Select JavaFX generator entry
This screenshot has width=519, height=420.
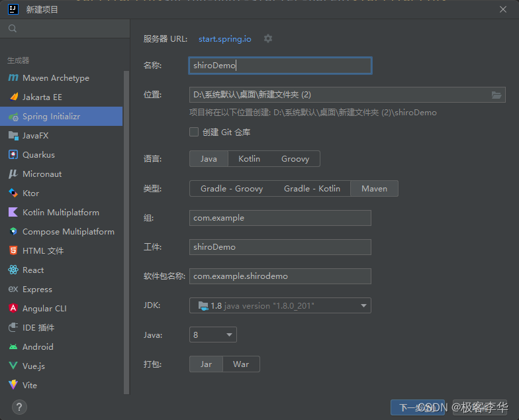pos(61,135)
